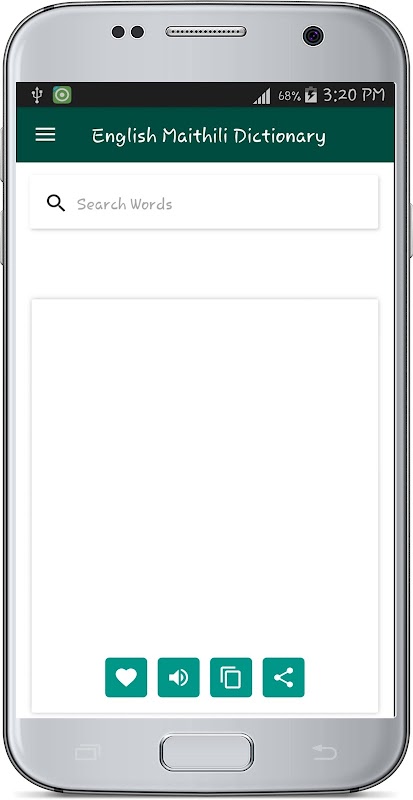Viewport: 413px width, 800px height.
Task: Tap the English Maithili Dictionary title
Action: click(x=208, y=136)
